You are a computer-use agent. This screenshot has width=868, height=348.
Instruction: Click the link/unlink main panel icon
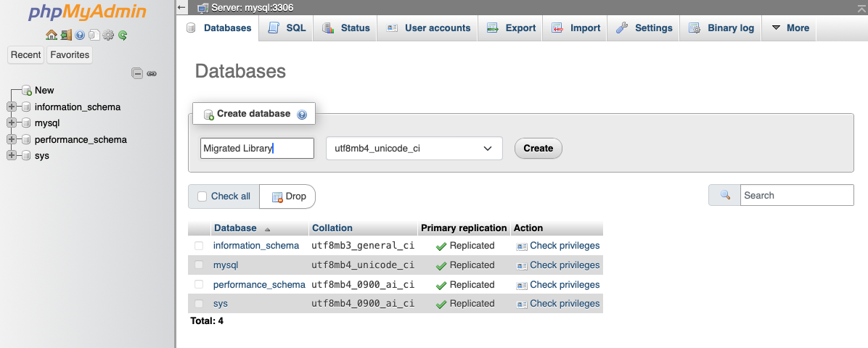(x=152, y=73)
